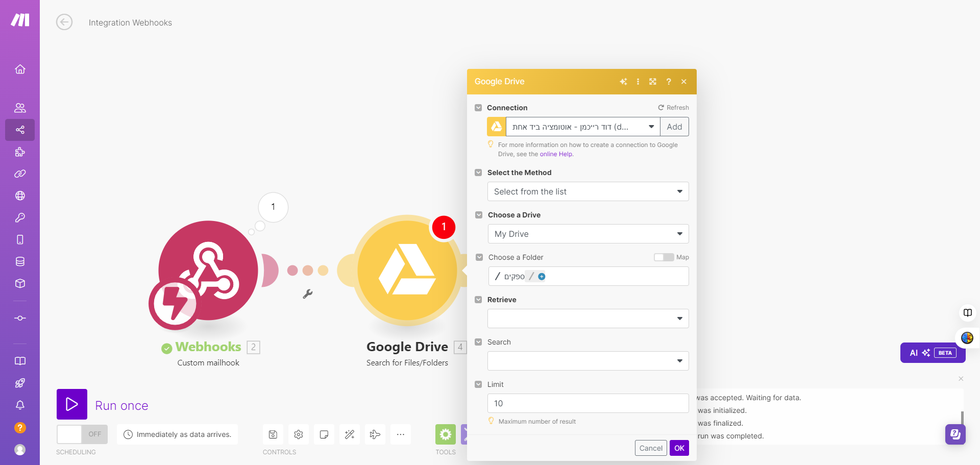
Task: Close the log panel with the X
Action: click(961, 379)
